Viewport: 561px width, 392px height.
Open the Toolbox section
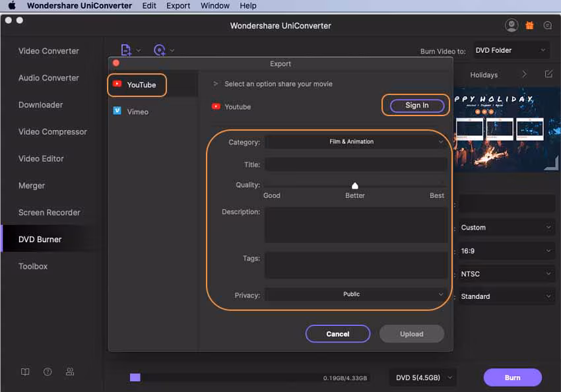(32, 266)
